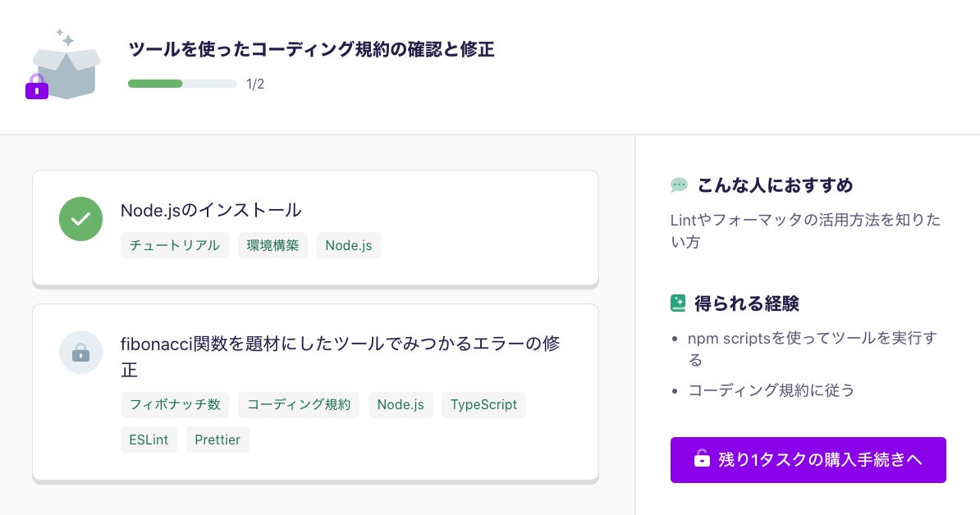Select the ESLint tag
The image size is (980, 515).
tap(149, 440)
